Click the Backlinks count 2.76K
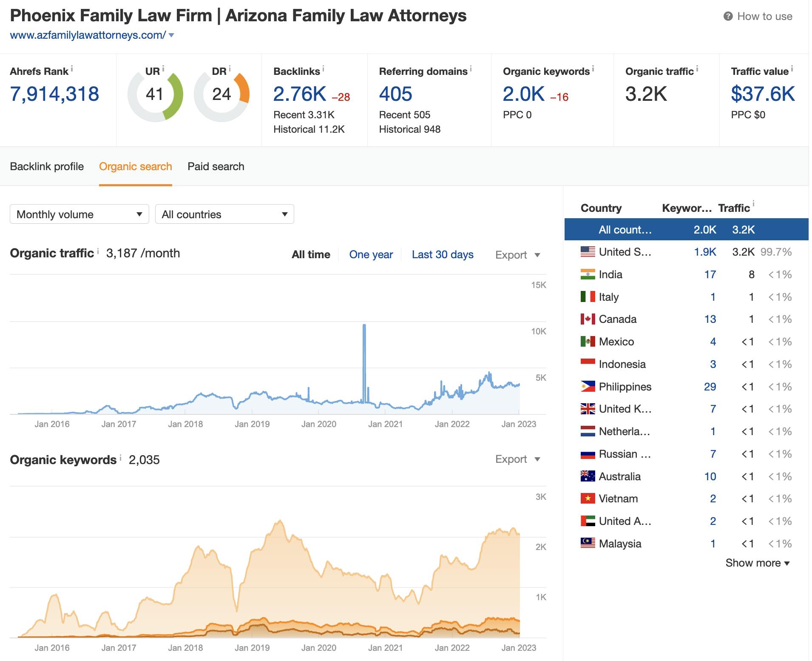This screenshot has width=812, height=661. [300, 94]
